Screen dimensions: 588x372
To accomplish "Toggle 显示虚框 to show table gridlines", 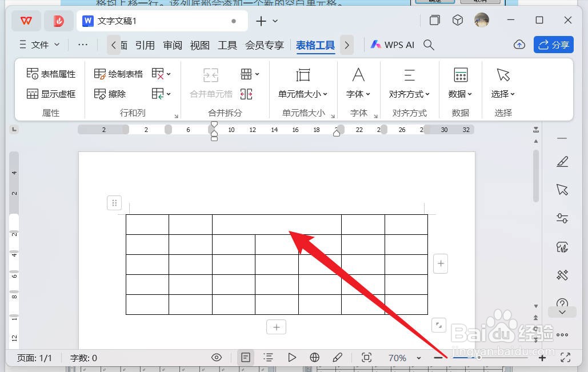I will point(51,93).
